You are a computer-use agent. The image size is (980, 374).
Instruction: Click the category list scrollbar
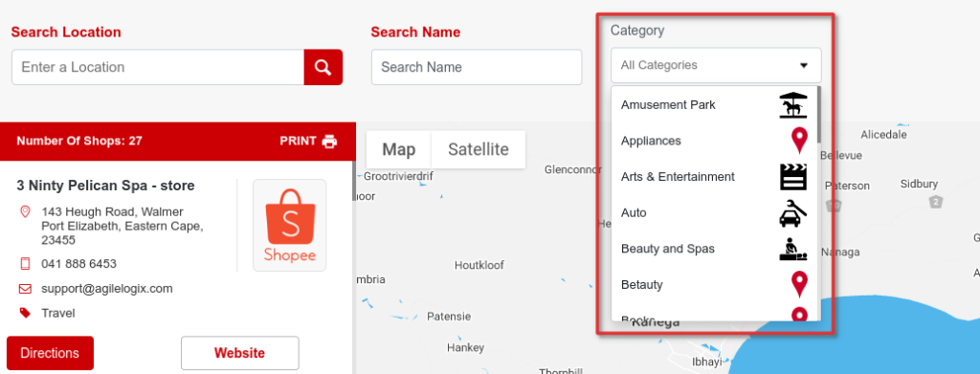[x=819, y=114]
